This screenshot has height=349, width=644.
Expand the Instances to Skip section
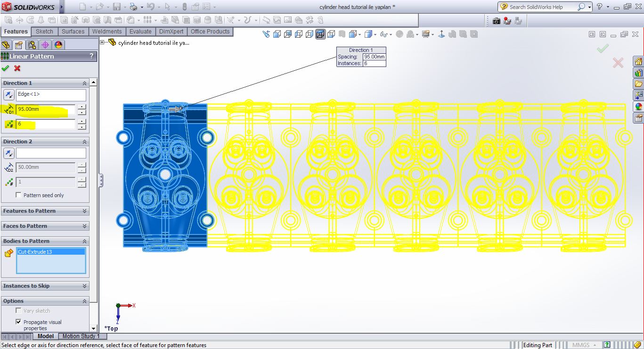pyautogui.click(x=85, y=286)
